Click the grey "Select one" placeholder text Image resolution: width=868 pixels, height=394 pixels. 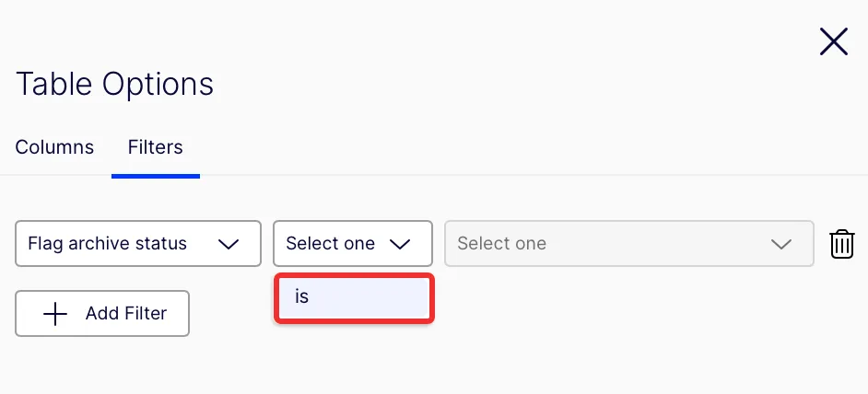[501, 243]
